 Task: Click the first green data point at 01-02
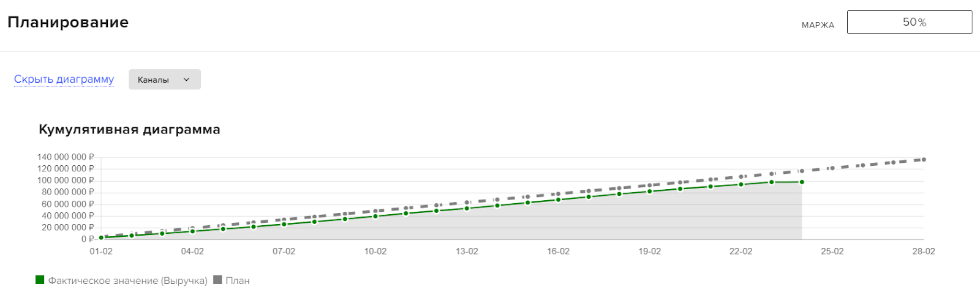[x=101, y=237]
